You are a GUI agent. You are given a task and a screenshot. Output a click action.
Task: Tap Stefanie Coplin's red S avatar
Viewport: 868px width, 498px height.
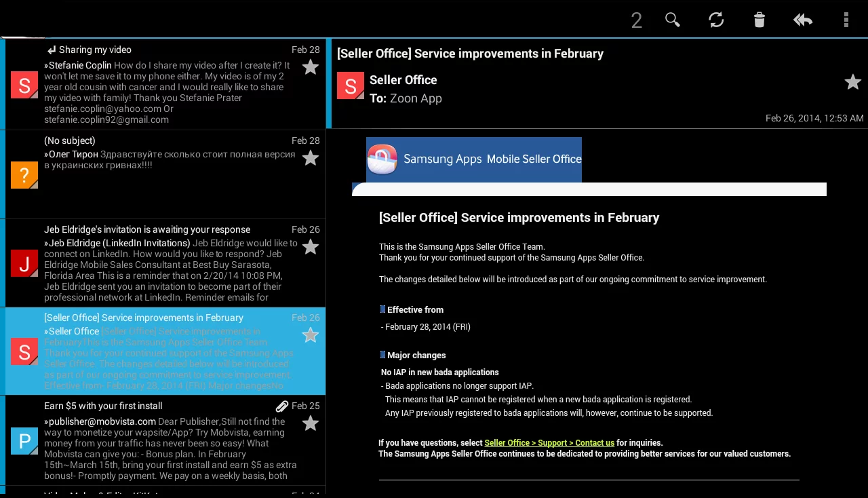coord(24,85)
